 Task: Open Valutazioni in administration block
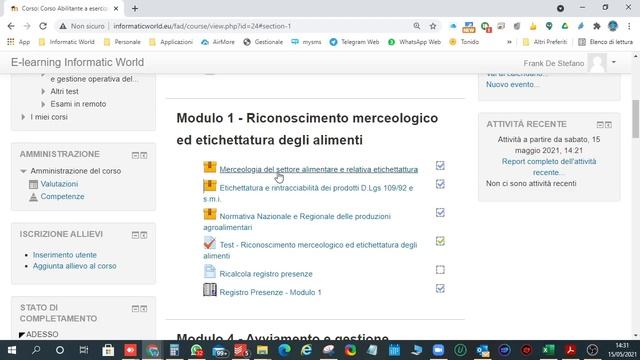click(x=59, y=184)
